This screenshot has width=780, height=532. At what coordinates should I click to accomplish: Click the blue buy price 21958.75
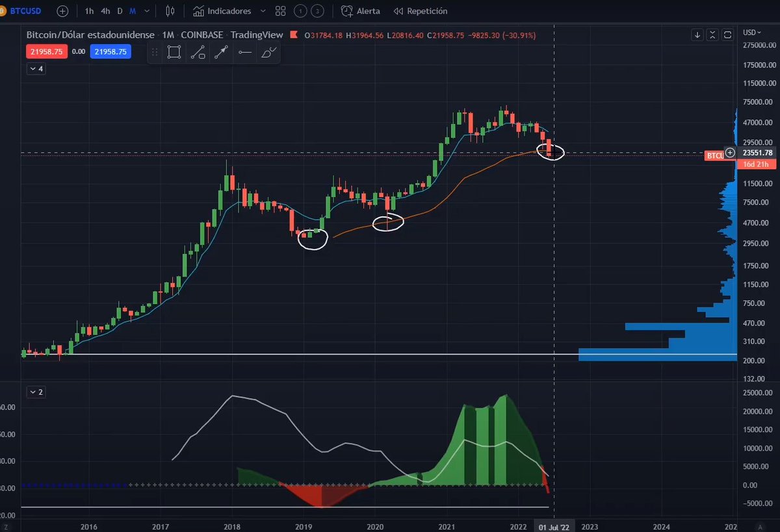(x=110, y=51)
